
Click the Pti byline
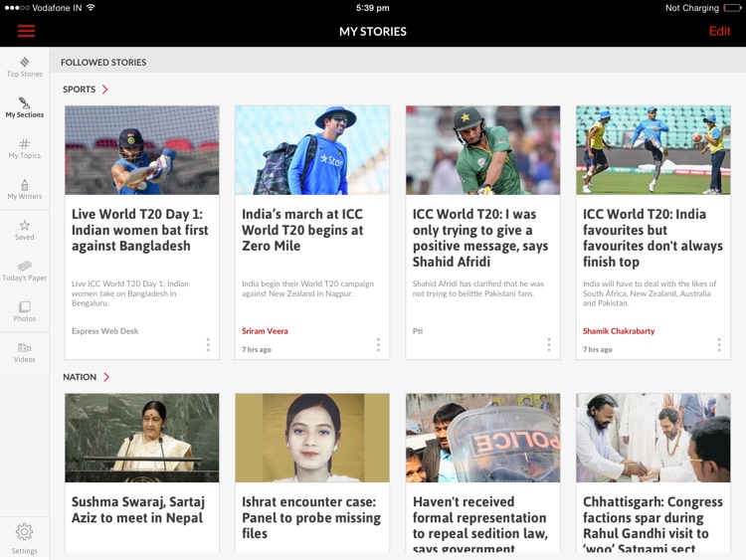(x=417, y=331)
